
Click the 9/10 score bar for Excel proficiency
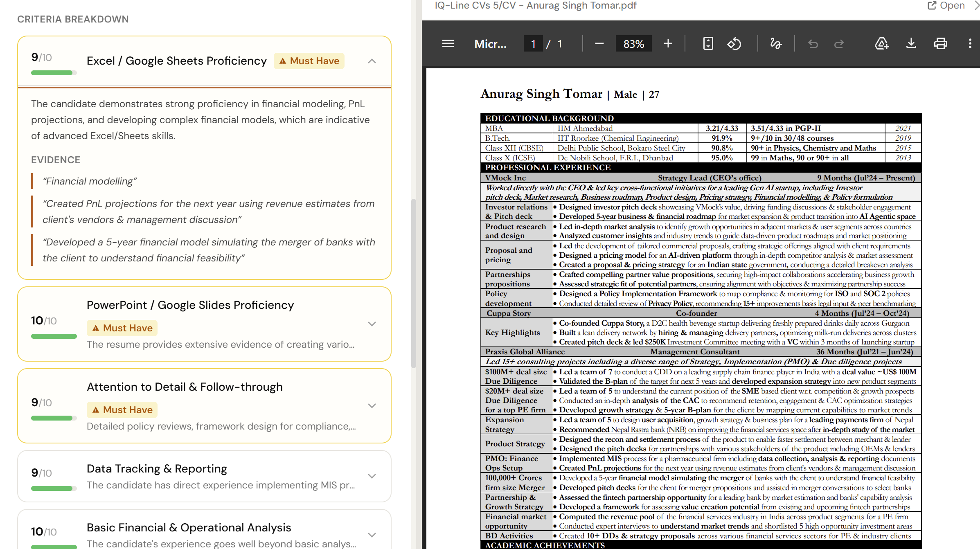54,73
